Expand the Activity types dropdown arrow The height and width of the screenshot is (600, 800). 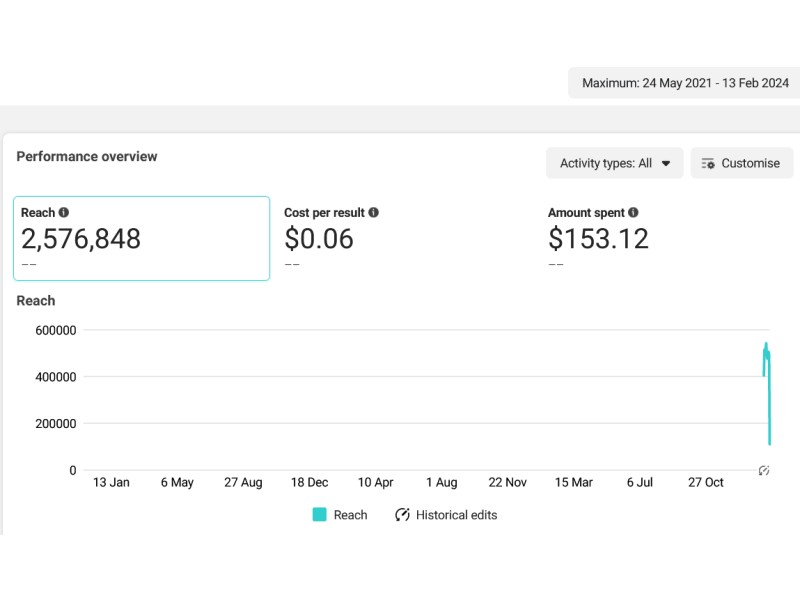coord(666,163)
